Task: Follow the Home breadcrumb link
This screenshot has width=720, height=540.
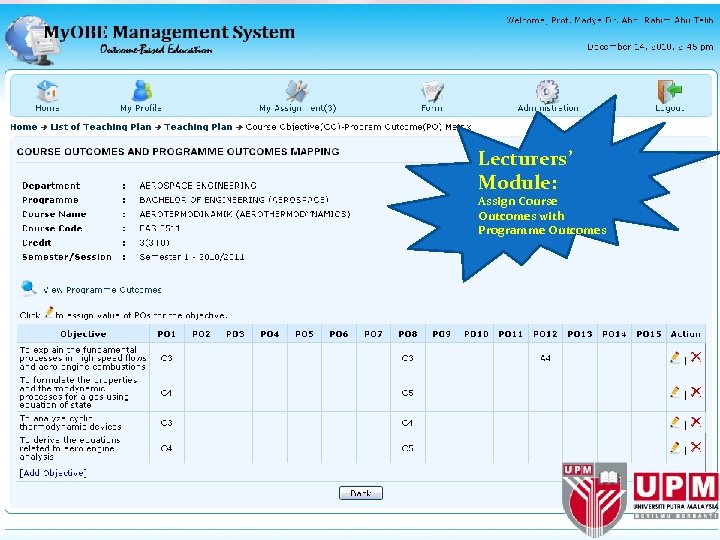Action: click(x=24, y=127)
